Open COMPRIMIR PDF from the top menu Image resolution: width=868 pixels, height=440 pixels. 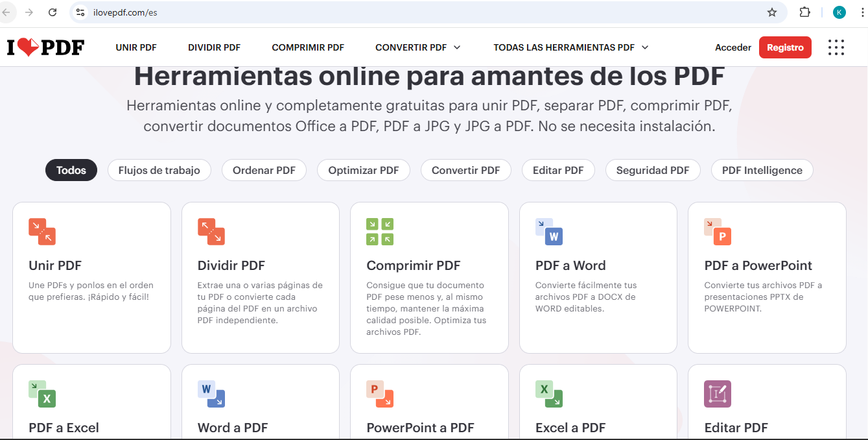(x=308, y=47)
